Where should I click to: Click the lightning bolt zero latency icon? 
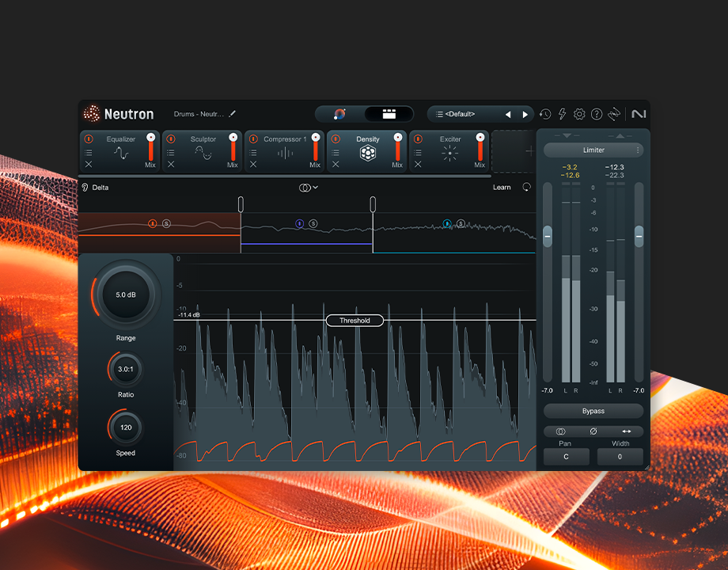click(563, 115)
